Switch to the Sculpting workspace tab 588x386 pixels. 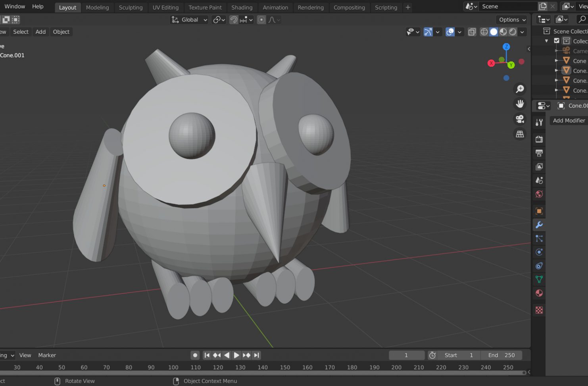(x=131, y=8)
